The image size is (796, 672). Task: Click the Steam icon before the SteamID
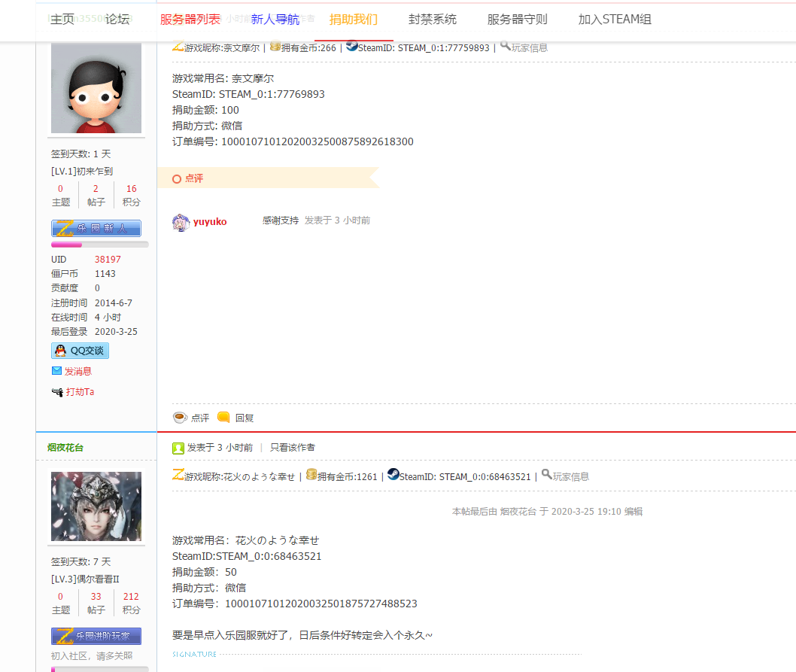click(350, 47)
